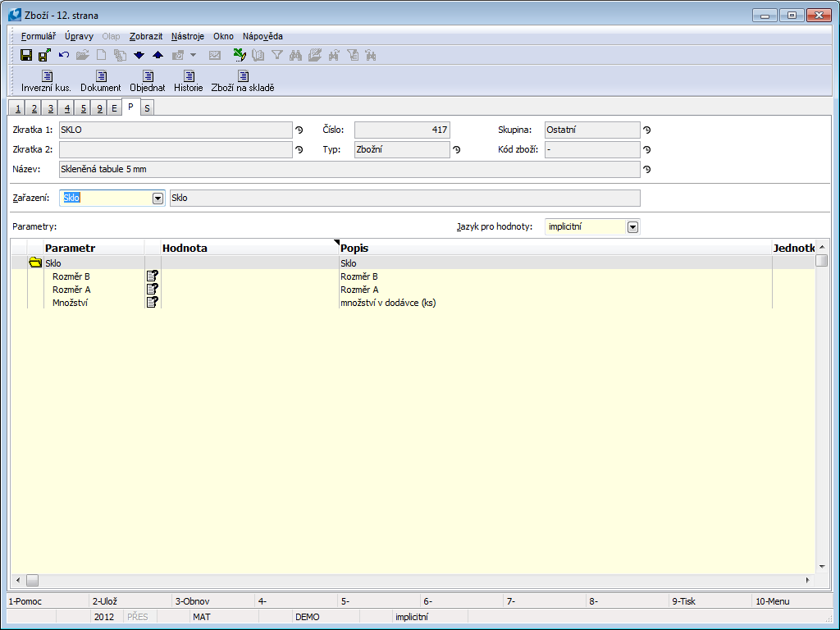Screen dimensions: 840x630
Task: Open the Jazyk pro hodnoty dropdown
Action: point(632,227)
